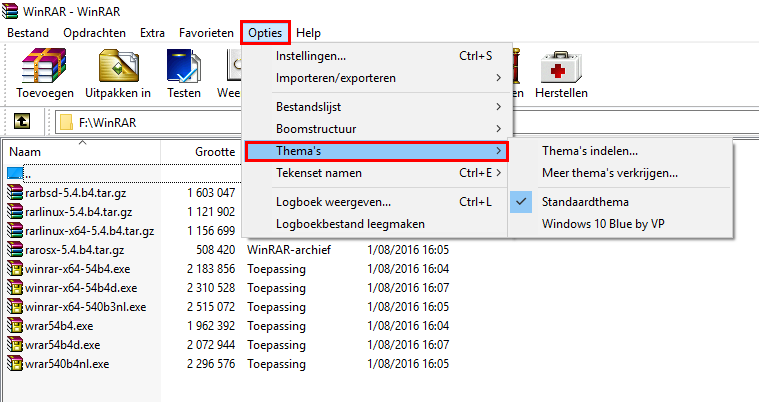Click the wrar54b4.exe file icon
This screenshot has height=402, width=759.
pyautogui.click(x=15, y=325)
